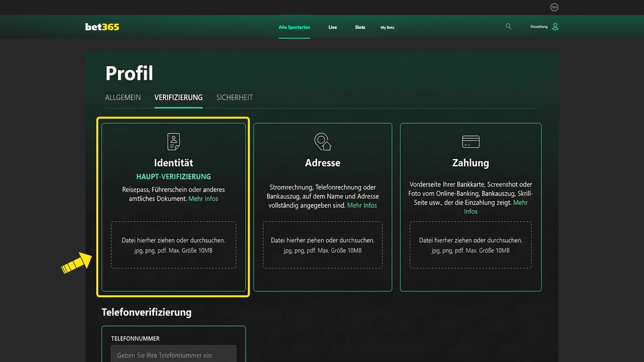Open Einzahlung from the header
This screenshot has width=644, height=362.
pyautogui.click(x=539, y=26)
